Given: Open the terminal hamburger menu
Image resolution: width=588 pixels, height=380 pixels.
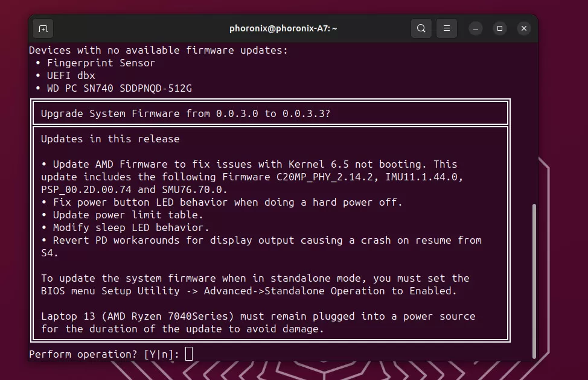Looking at the screenshot, I should click(447, 28).
